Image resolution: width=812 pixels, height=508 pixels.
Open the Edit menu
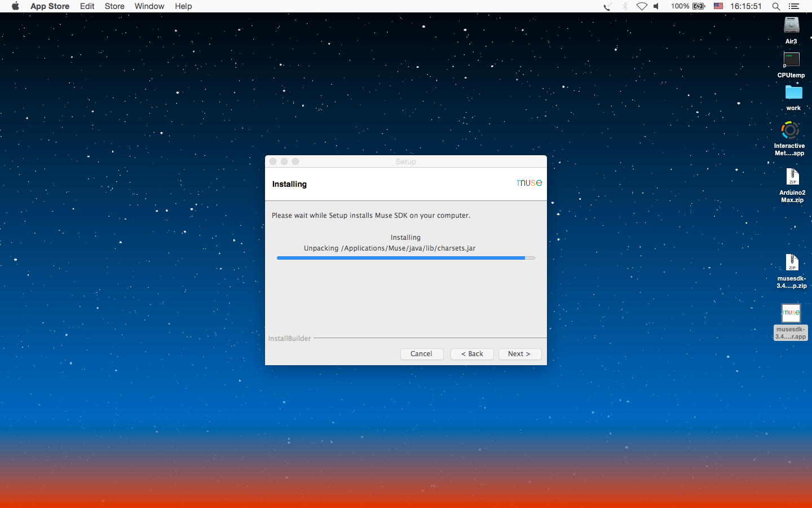click(x=87, y=6)
